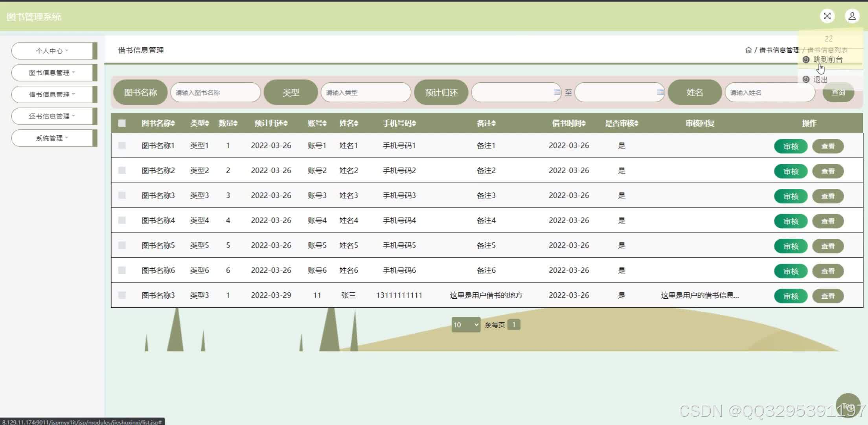Sort table by 是否审核 column

coord(622,123)
